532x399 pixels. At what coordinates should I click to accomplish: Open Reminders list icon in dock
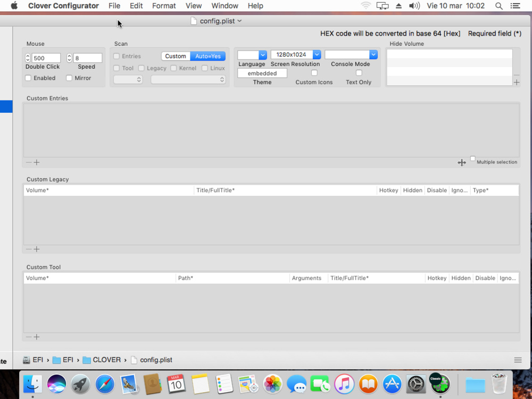pos(225,384)
